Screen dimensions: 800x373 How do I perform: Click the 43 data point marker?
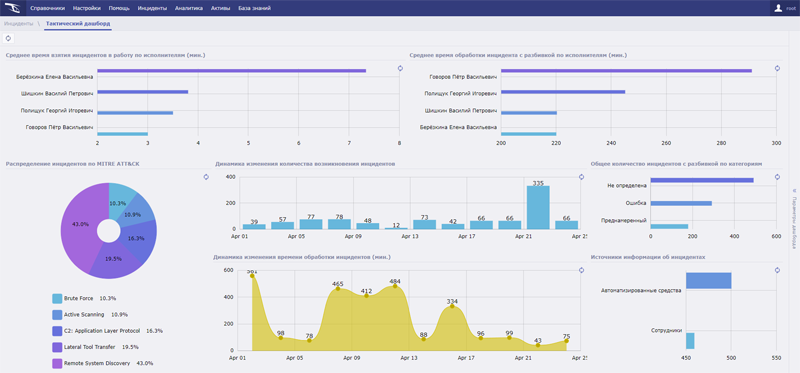[x=538, y=345]
